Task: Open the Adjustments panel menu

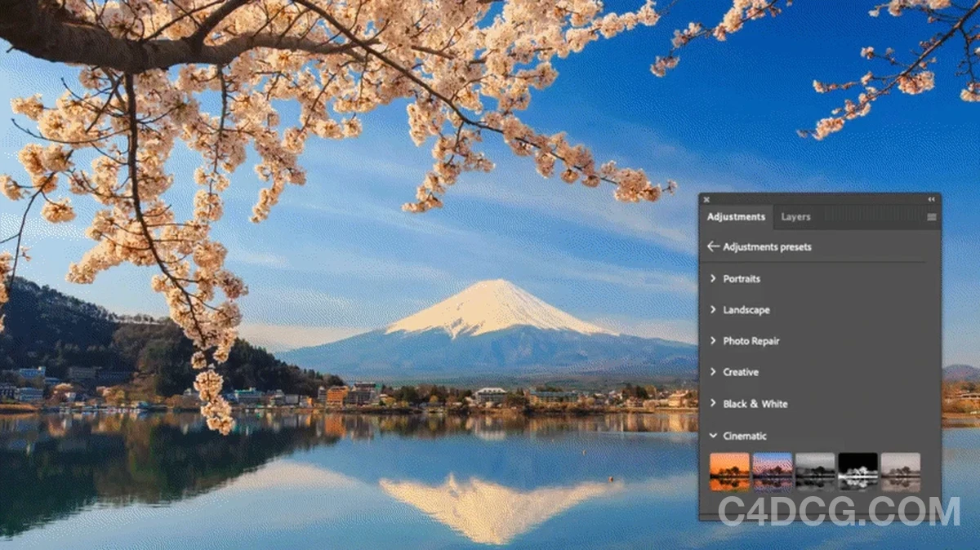Action: [x=932, y=217]
